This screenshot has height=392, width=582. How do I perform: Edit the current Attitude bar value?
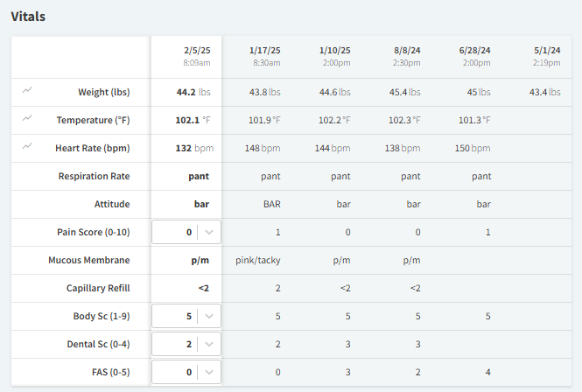pyautogui.click(x=186, y=204)
